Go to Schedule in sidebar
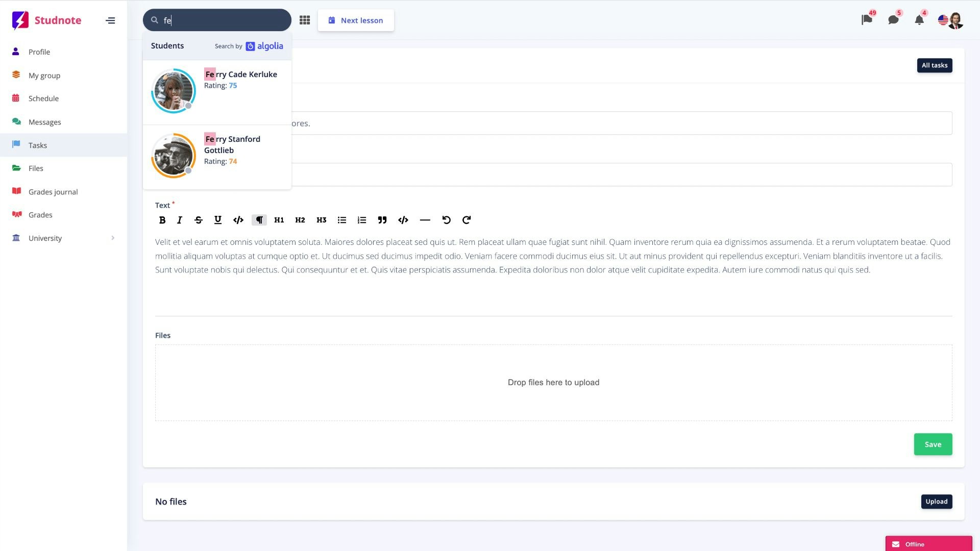 click(43, 98)
